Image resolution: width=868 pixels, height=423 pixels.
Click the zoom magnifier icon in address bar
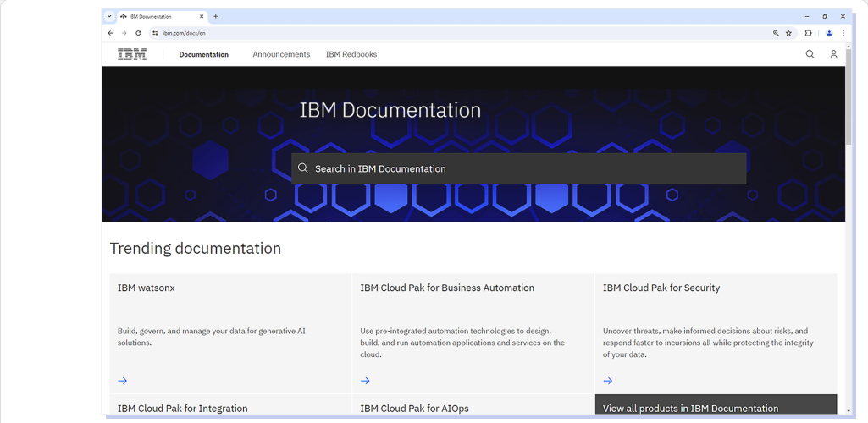(776, 33)
